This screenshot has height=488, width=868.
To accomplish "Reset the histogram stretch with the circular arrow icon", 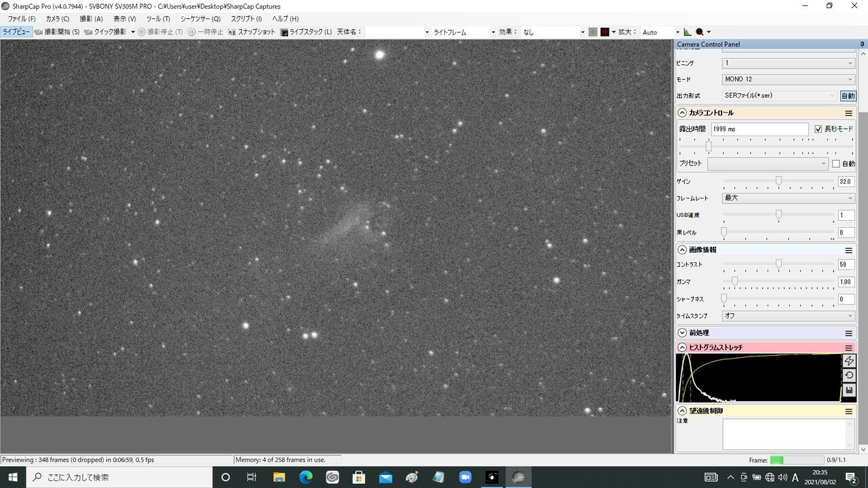I will tap(849, 375).
